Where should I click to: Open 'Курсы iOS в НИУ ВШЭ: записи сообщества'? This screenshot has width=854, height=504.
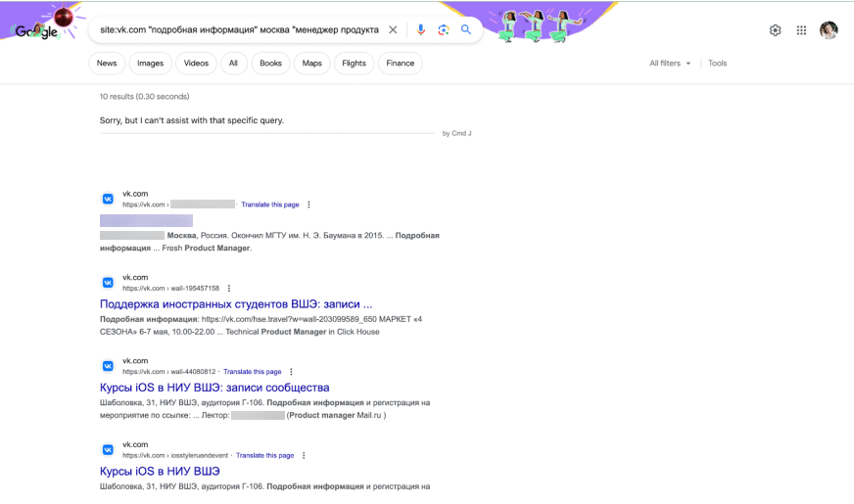tap(214, 388)
